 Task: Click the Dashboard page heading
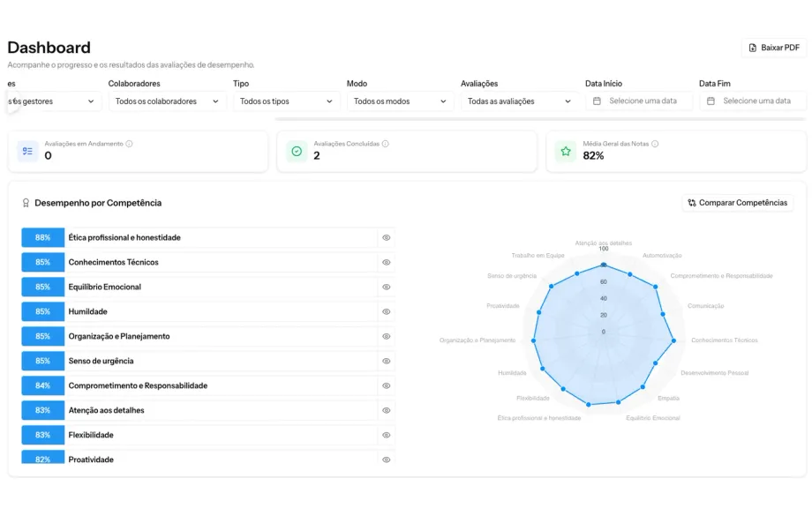tap(49, 48)
